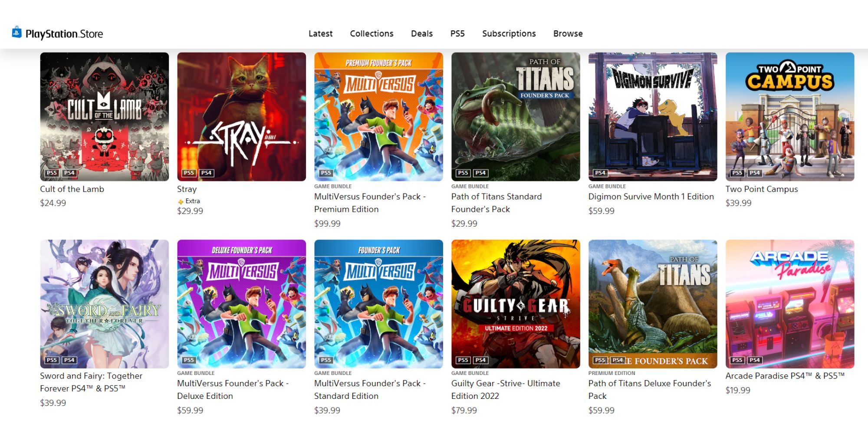Click GAME BUNDLE label above Digimon Survive title
Image resolution: width=868 pixels, height=434 pixels.
pos(607,186)
